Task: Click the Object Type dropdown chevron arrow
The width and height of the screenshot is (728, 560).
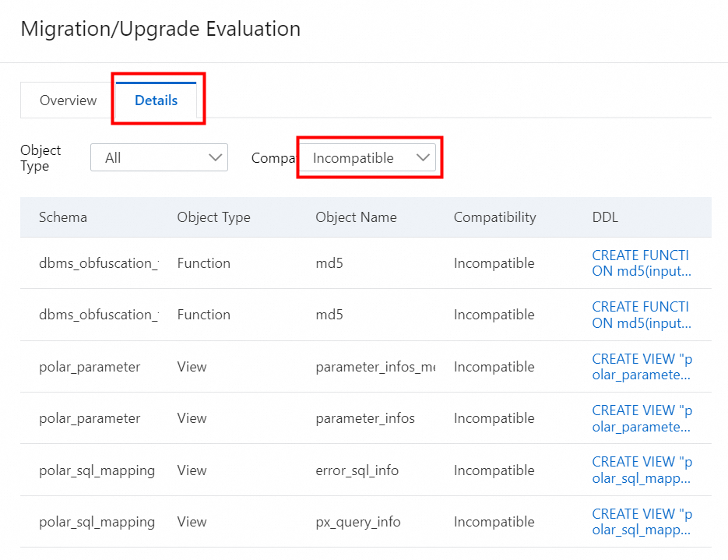Action: [216, 158]
